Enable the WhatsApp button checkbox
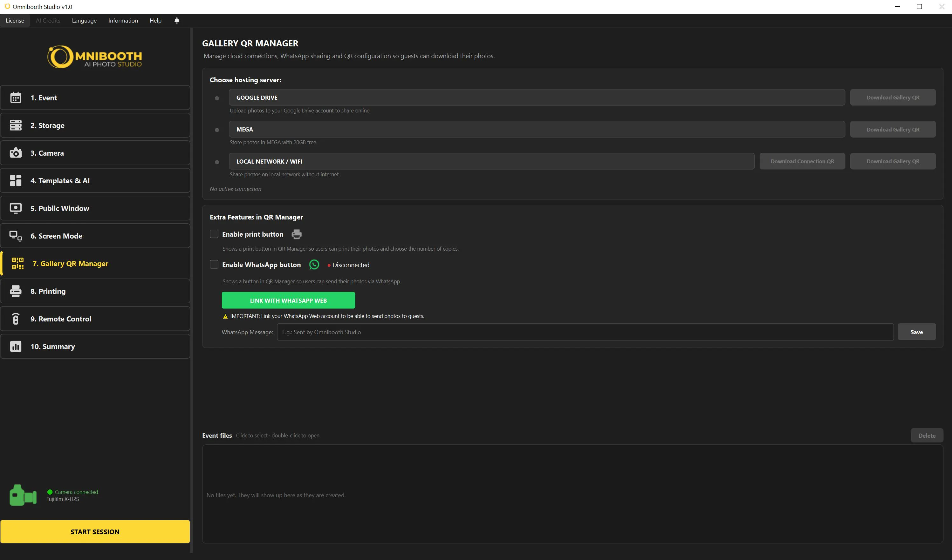Screen dimensions: 952x560 [x=214, y=265]
